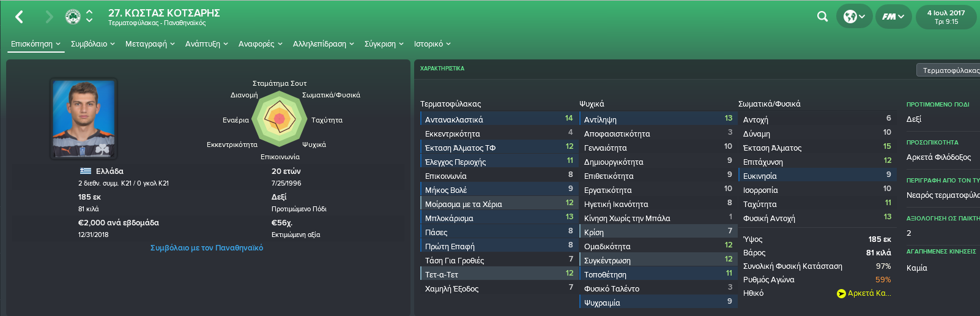Open the world globe menu button

point(854,17)
